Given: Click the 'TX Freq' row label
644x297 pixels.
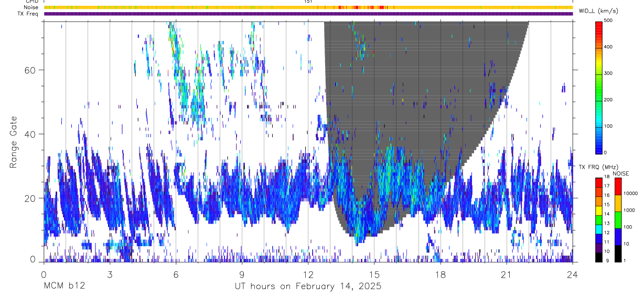Looking at the screenshot, I should point(29,14).
